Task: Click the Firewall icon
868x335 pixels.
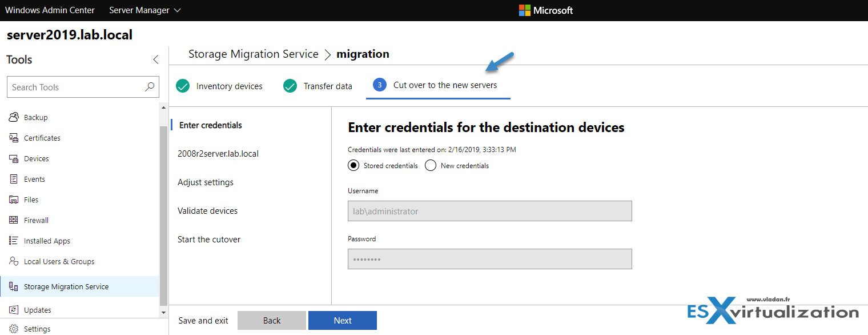Action: point(14,220)
